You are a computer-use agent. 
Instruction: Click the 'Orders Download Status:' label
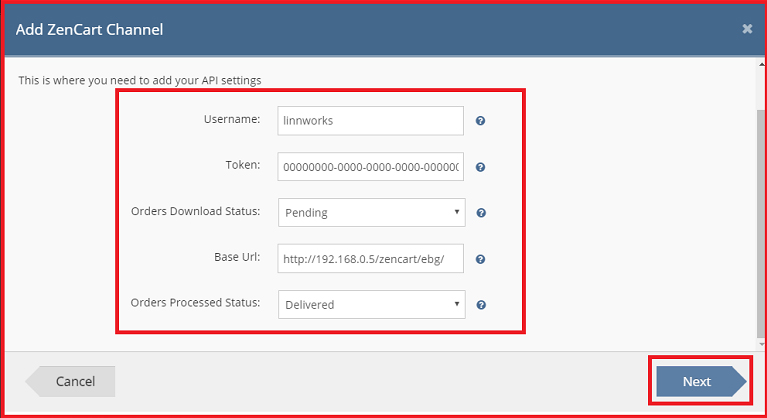click(x=196, y=211)
